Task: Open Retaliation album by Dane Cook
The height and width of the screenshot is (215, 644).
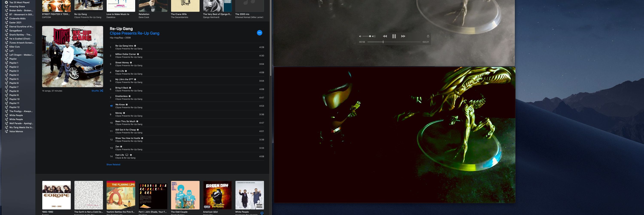Action: [x=153, y=6]
